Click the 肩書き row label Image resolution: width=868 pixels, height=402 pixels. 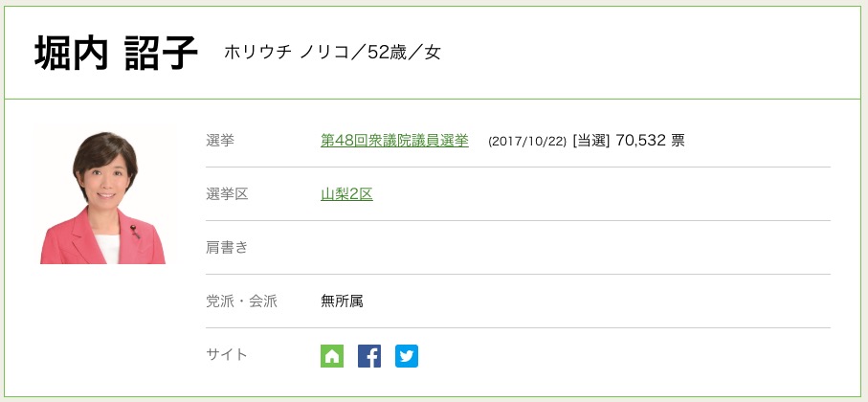[227, 248]
